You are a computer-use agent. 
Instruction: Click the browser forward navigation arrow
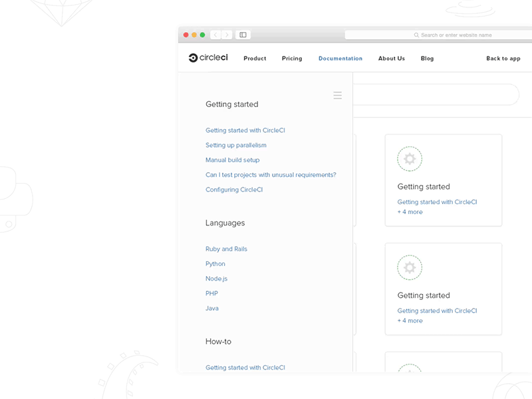click(227, 35)
